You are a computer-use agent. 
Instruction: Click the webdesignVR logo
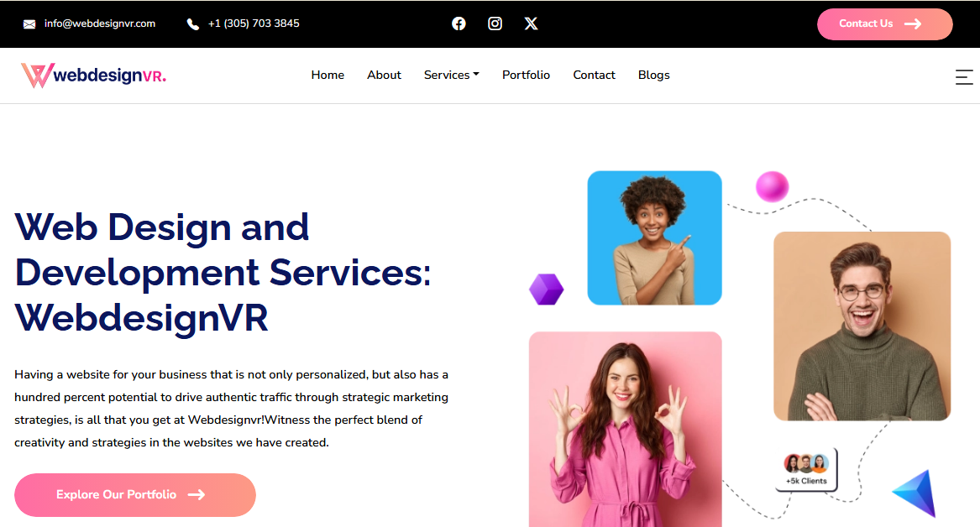[x=94, y=76]
